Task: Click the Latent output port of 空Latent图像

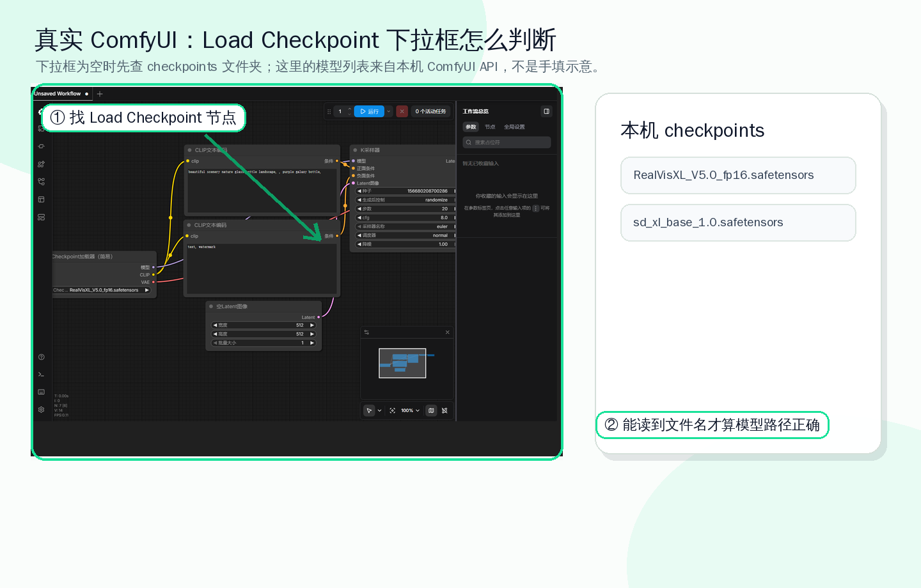Action: click(x=319, y=318)
